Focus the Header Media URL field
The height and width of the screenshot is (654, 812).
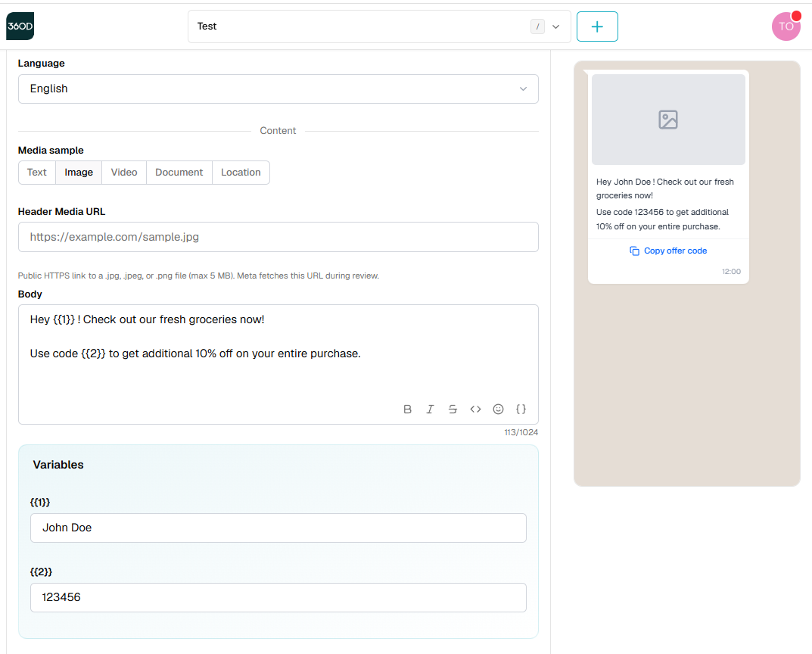(x=278, y=237)
